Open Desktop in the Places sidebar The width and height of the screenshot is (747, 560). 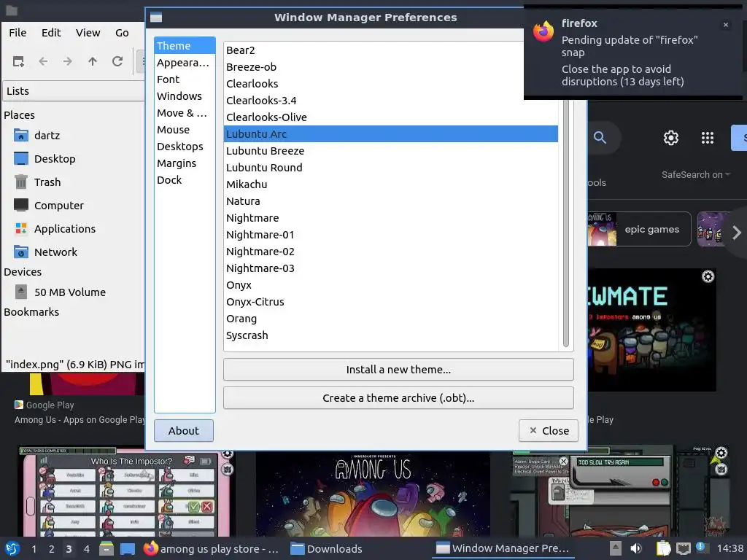point(54,159)
